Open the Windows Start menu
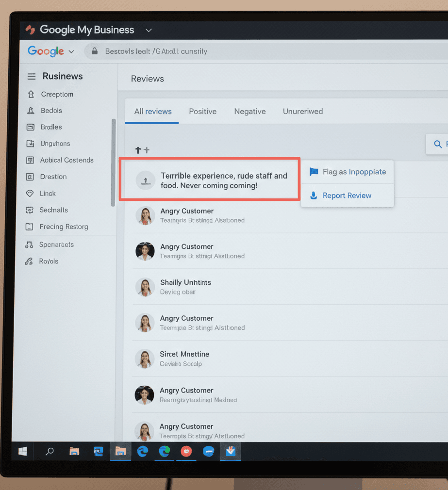The height and width of the screenshot is (490, 448). pos(22,451)
